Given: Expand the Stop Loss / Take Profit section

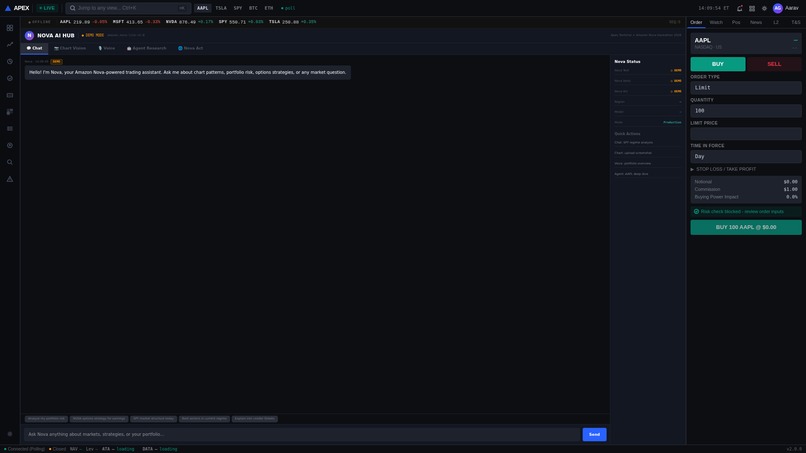Looking at the screenshot, I should 723,169.
